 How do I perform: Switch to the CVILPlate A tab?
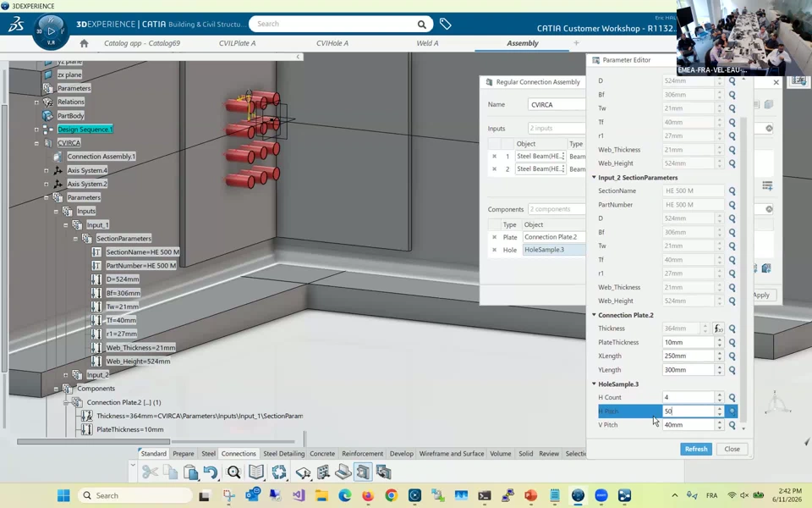point(237,43)
